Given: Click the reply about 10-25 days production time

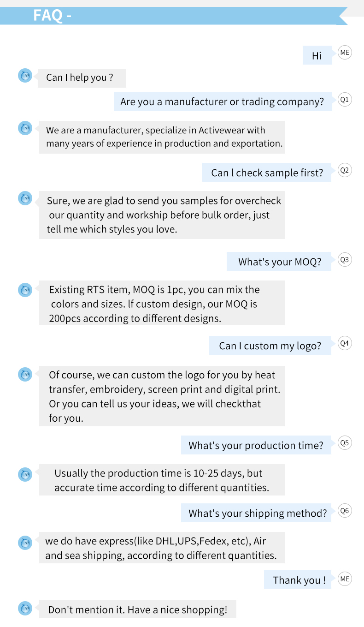Looking at the screenshot, I should (161, 480).
